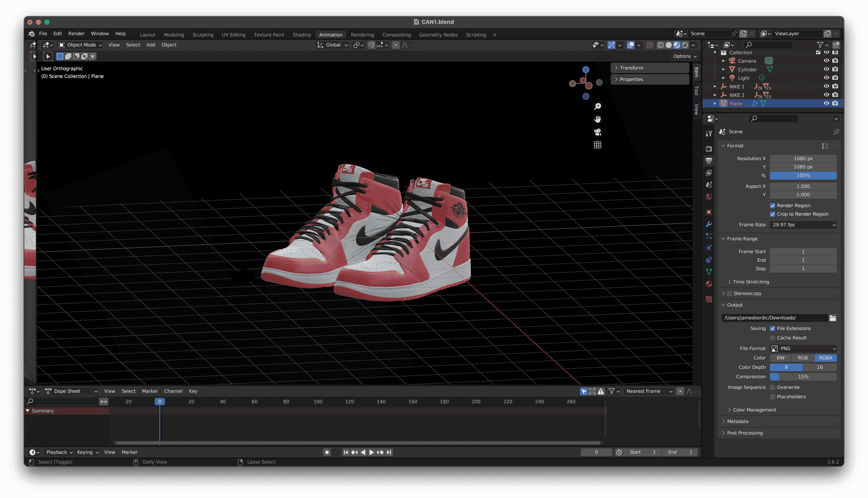This screenshot has height=498, width=868.
Task: Open the Material properties sphere tab
Action: pos(709,284)
